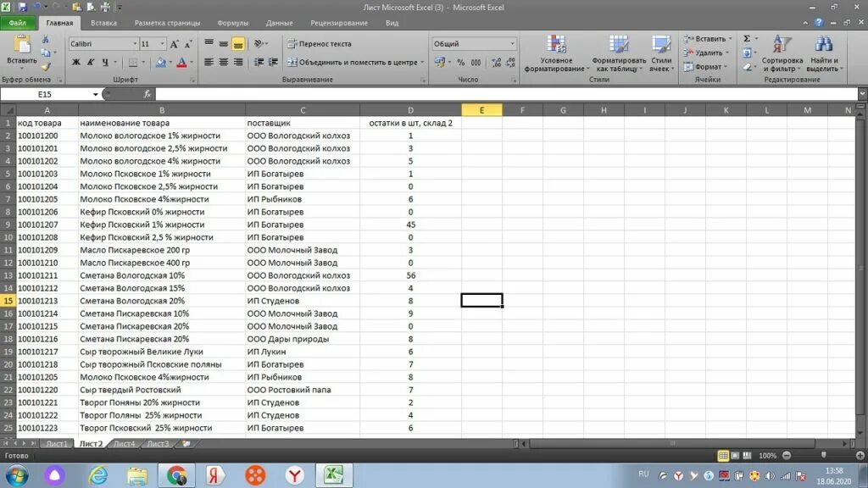Open Стили ячеек gallery
This screenshot has width=868, height=488.
click(661, 53)
